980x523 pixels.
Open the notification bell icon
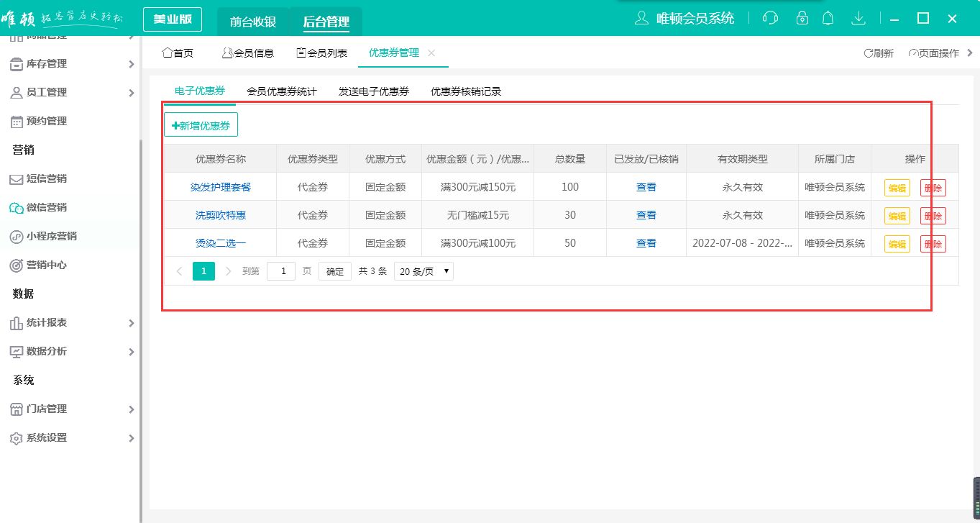click(x=828, y=18)
